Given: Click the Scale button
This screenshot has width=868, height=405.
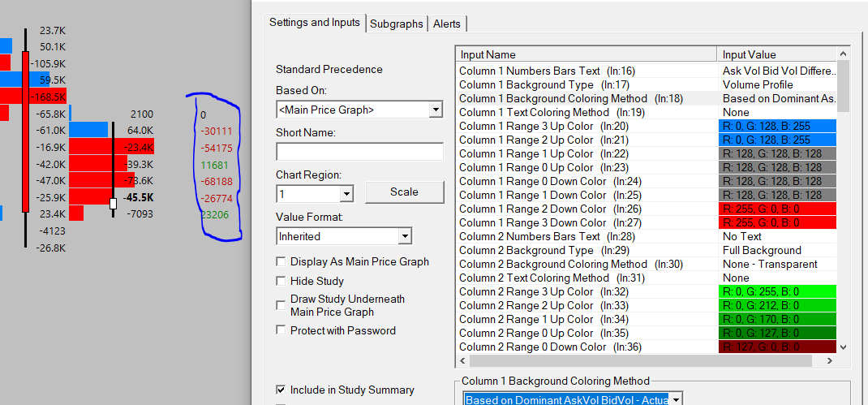Looking at the screenshot, I should 404,192.
